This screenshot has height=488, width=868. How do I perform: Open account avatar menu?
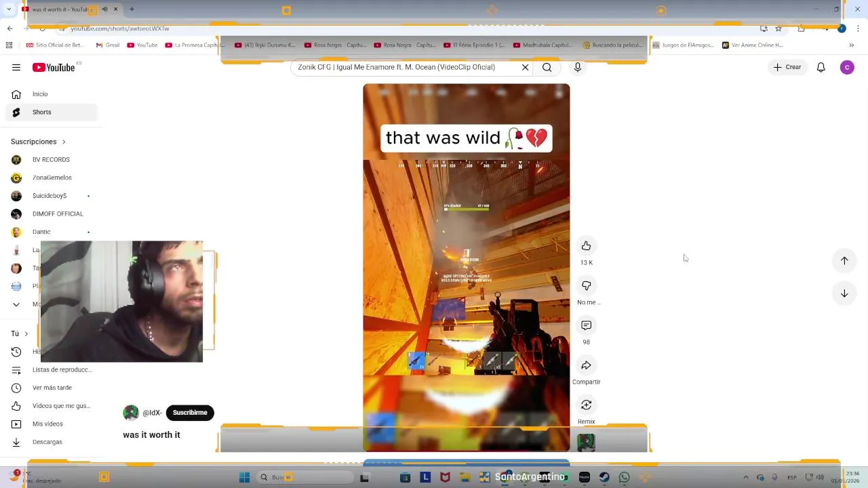point(847,67)
